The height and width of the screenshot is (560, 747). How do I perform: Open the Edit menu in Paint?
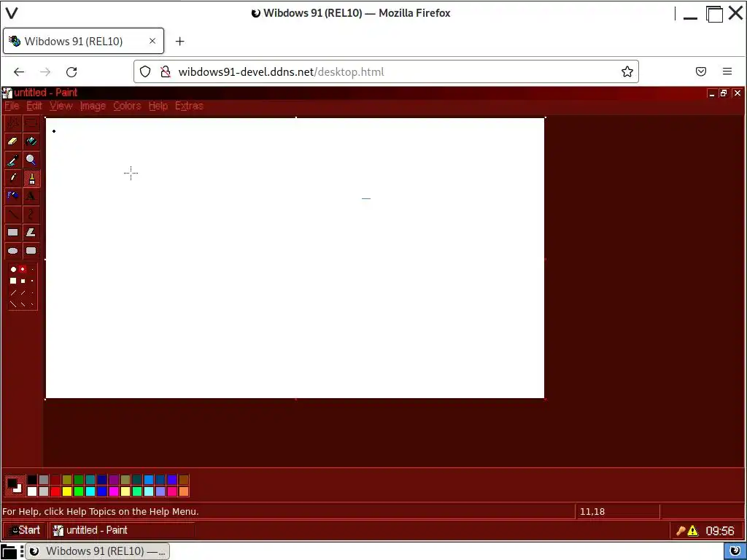[34, 106]
